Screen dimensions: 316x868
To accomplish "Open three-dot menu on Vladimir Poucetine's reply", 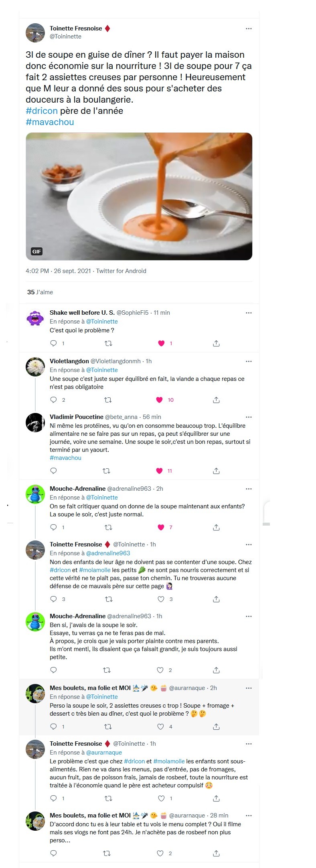I will point(249,417).
